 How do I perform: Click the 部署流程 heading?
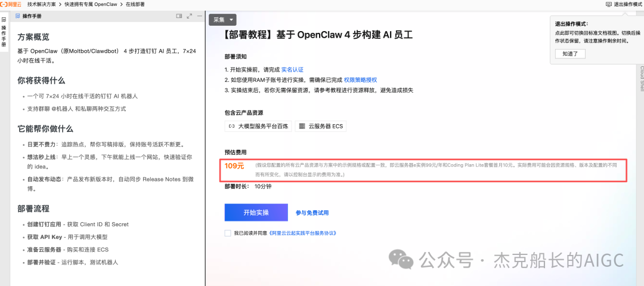coord(33,208)
